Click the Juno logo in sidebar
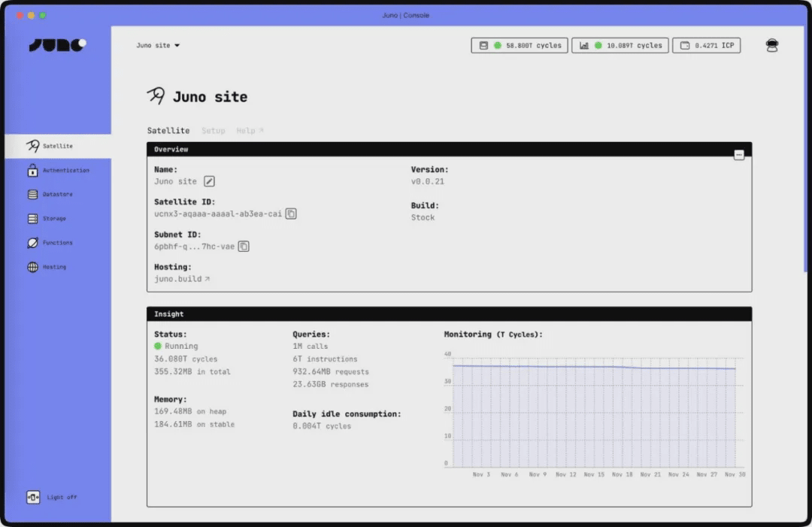Image resolution: width=812 pixels, height=527 pixels. [x=57, y=45]
